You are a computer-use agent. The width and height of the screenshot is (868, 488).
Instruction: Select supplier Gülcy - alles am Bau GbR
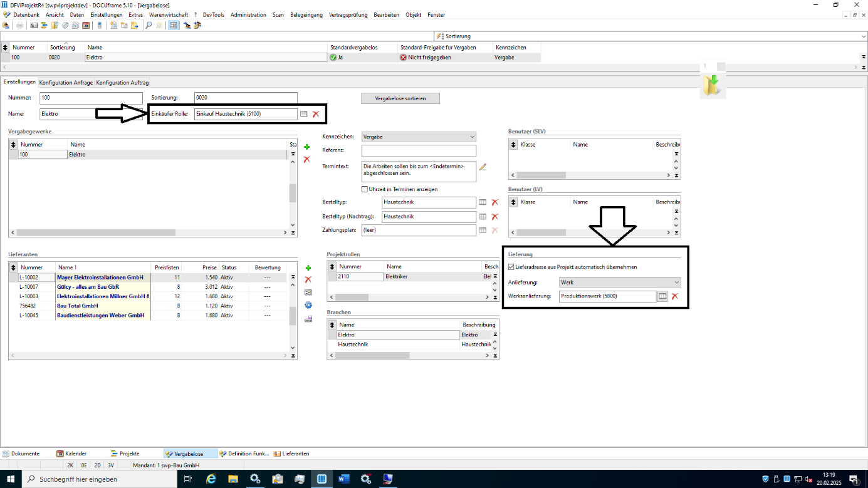click(88, 286)
